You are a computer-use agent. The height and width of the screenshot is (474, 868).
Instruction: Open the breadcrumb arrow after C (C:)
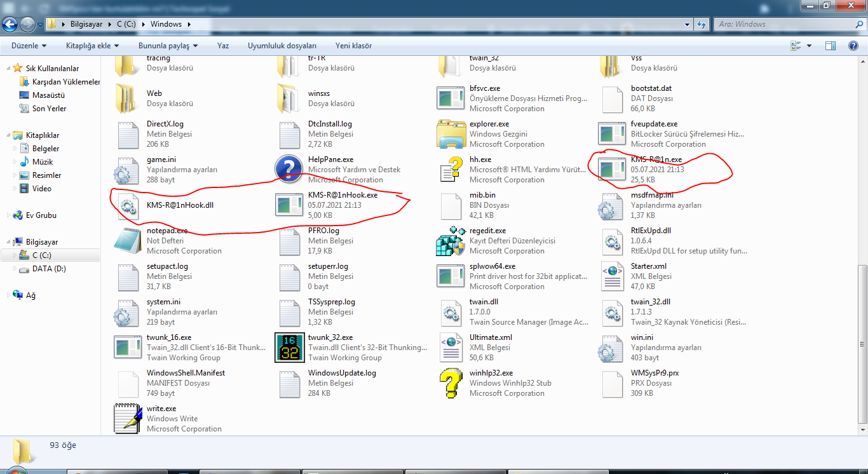click(144, 24)
